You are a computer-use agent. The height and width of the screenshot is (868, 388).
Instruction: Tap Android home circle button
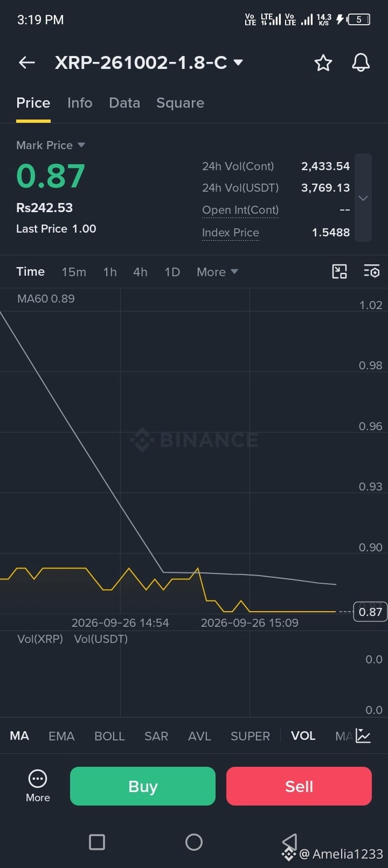click(x=194, y=842)
